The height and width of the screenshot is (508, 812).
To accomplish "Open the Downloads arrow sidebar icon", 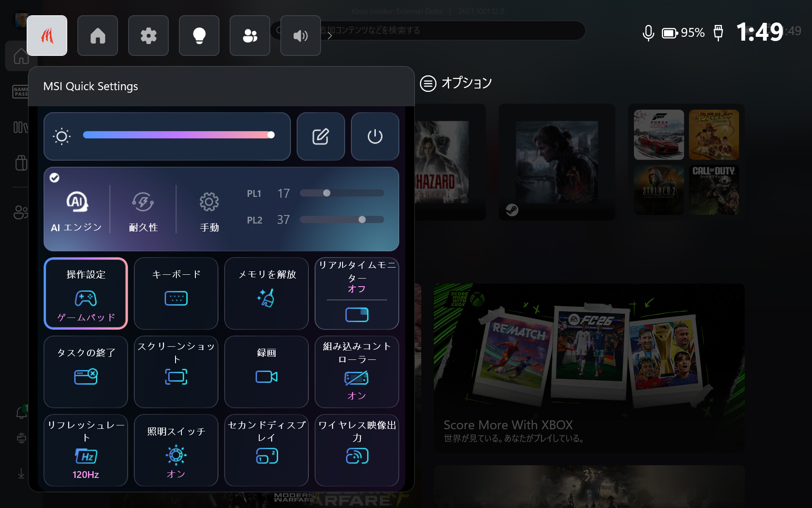I will [21, 473].
